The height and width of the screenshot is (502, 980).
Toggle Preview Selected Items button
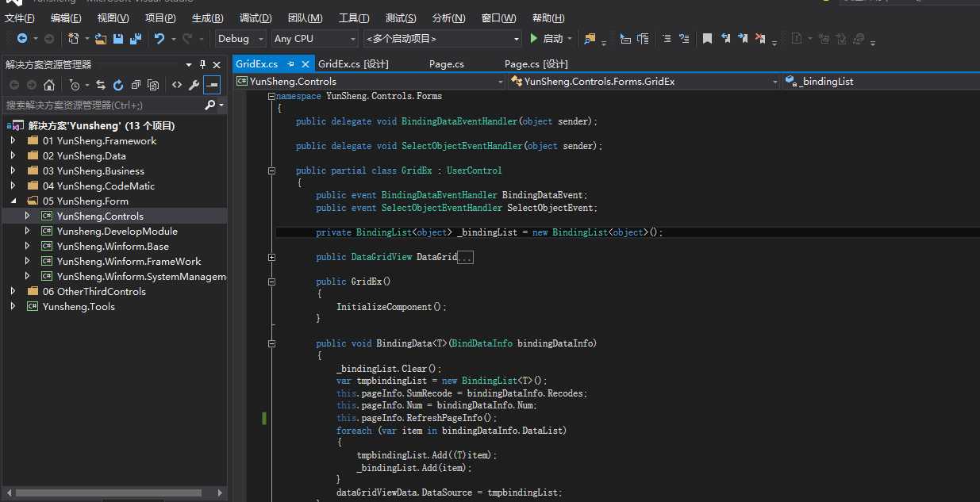pyautogui.click(x=212, y=85)
